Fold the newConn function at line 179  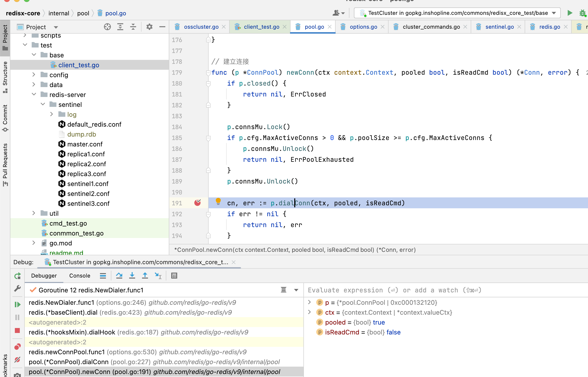pos(208,72)
